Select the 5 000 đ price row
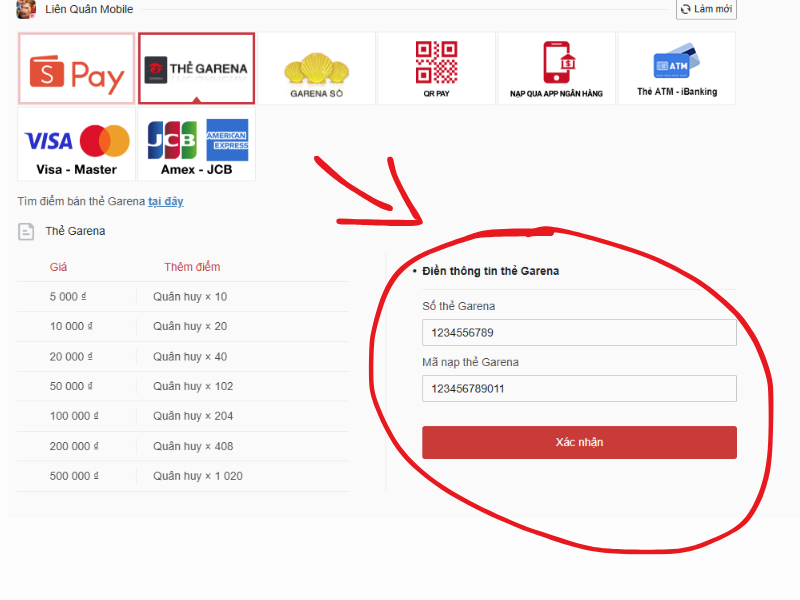This screenshot has height=600, width=800. (x=183, y=297)
